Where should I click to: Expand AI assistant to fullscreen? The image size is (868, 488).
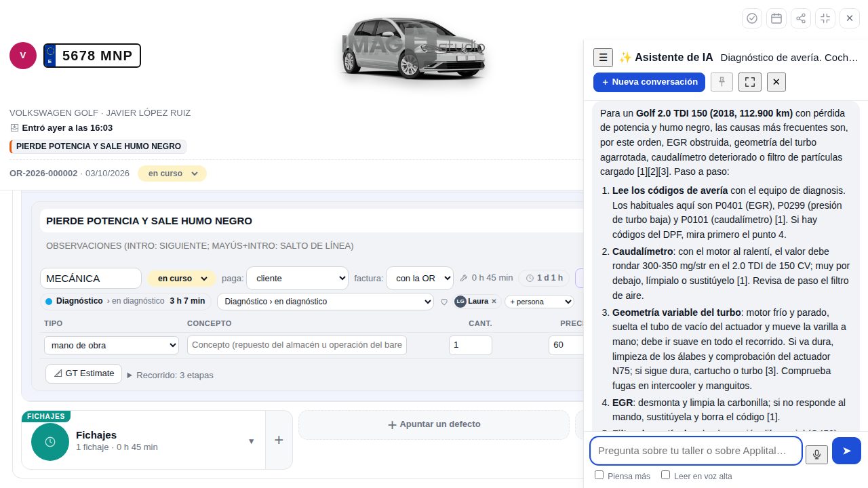click(750, 82)
